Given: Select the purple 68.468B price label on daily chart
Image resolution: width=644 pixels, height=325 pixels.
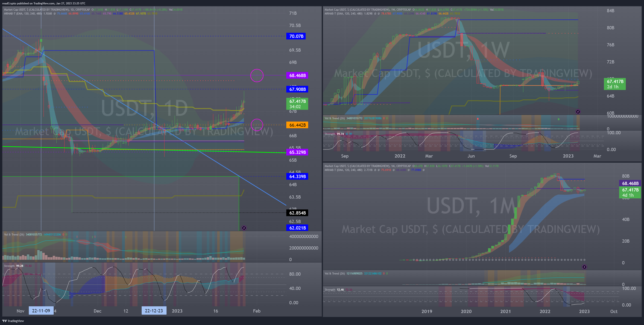Looking at the screenshot, I should point(297,75).
